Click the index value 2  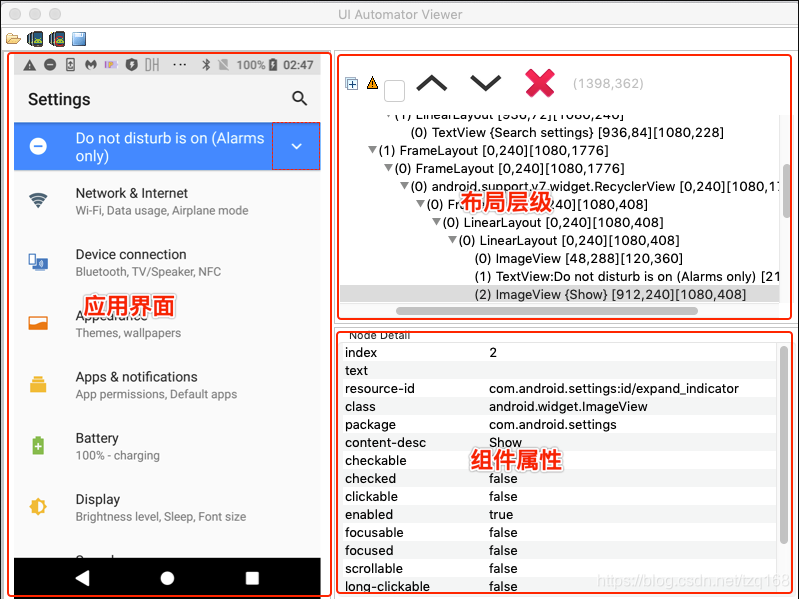[x=493, y=352]
